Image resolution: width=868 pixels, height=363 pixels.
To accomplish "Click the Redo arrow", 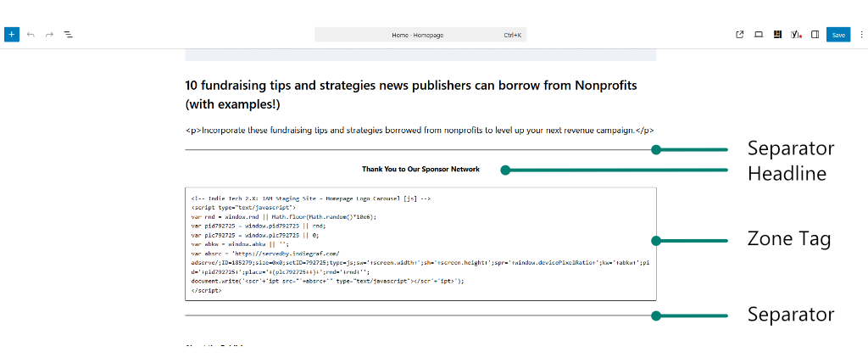I will click(x=49, y=35).
